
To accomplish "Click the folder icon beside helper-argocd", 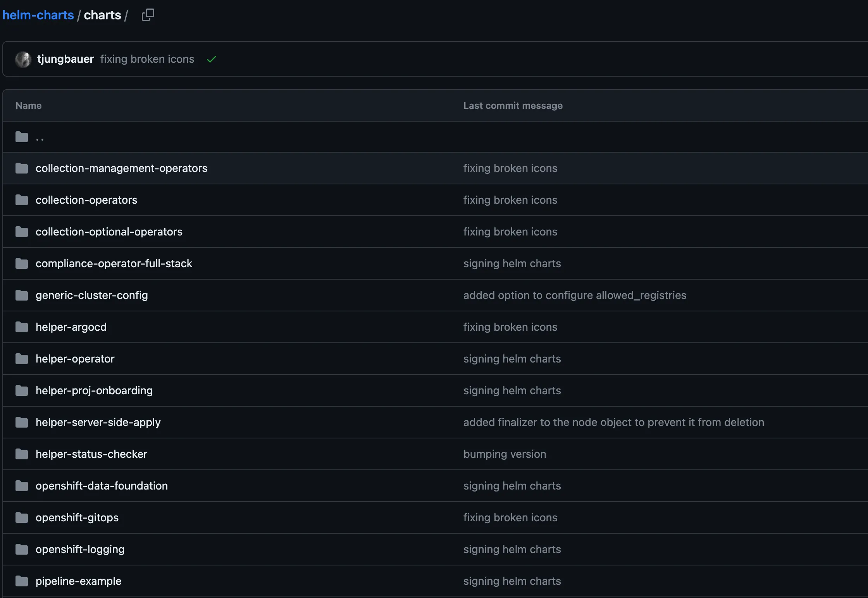I will (21, 327).
